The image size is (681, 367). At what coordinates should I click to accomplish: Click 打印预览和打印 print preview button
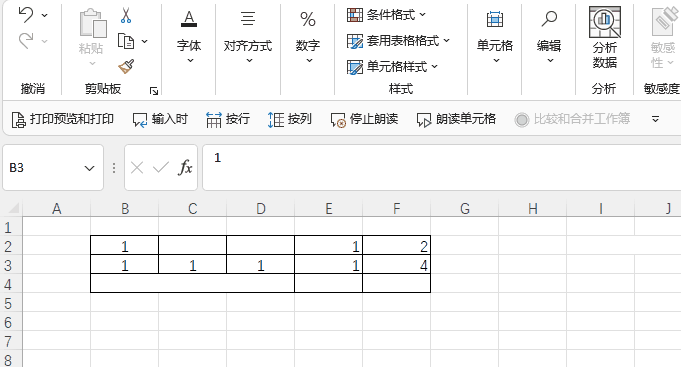tap(63, 119)
